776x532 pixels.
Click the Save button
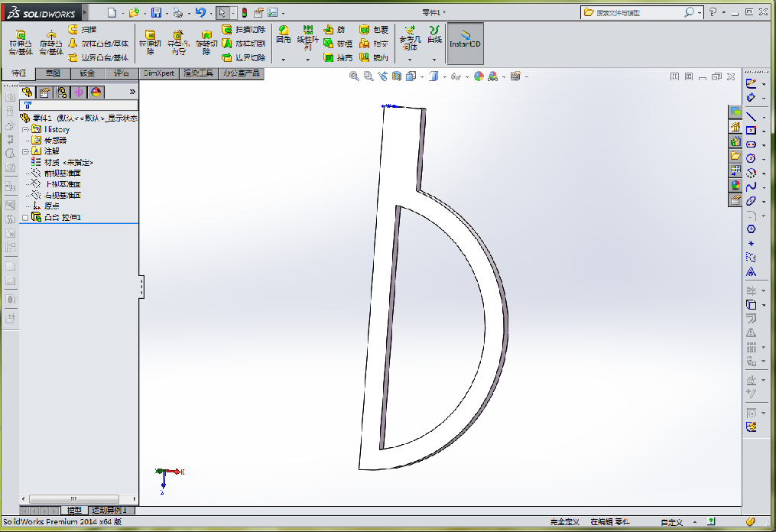pyautogui.click(x=157, y=13)
